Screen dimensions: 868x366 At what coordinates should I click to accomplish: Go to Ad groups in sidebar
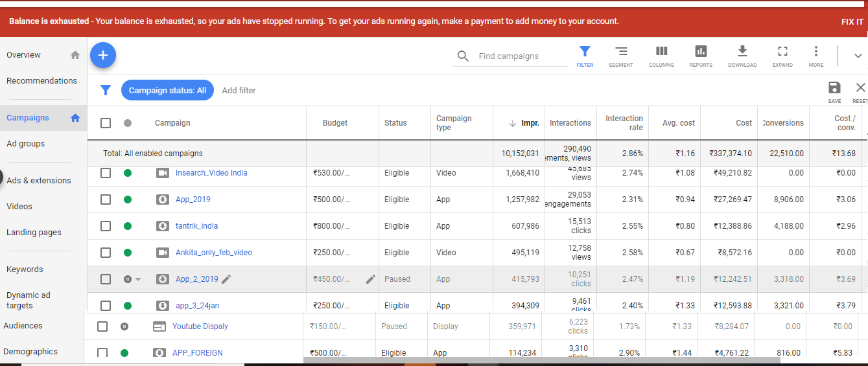(27, 144)
